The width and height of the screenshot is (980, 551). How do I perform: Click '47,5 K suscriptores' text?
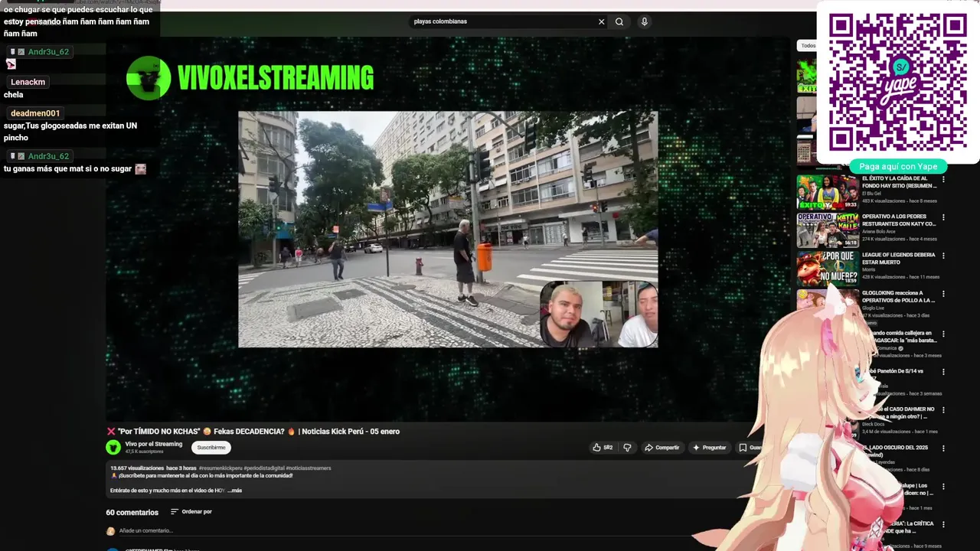point(145,452)
